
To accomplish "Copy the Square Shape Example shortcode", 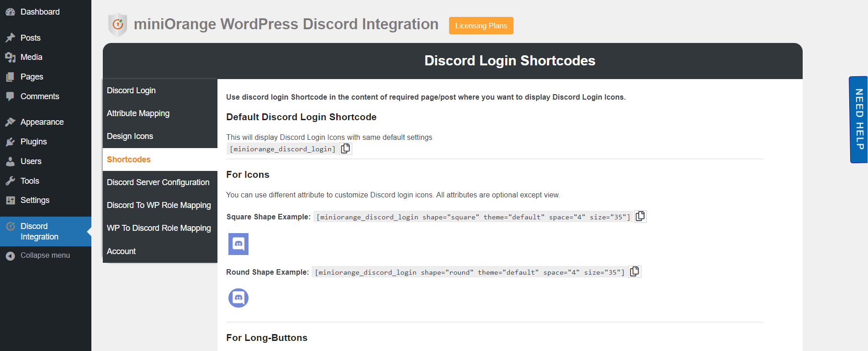I will pyautogui.click(x=640, y=216).
